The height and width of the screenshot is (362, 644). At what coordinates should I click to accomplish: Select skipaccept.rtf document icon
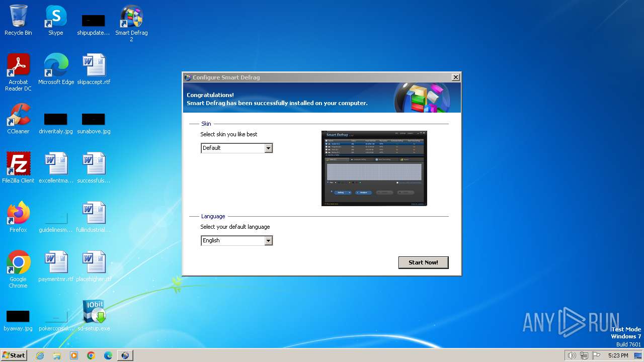(94, 69)
